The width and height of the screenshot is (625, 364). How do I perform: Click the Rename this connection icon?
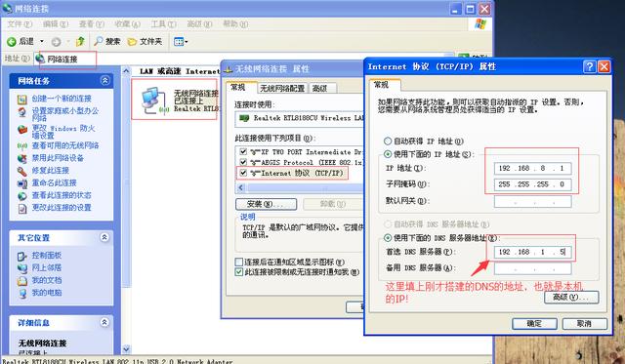(x=21, y=183)
